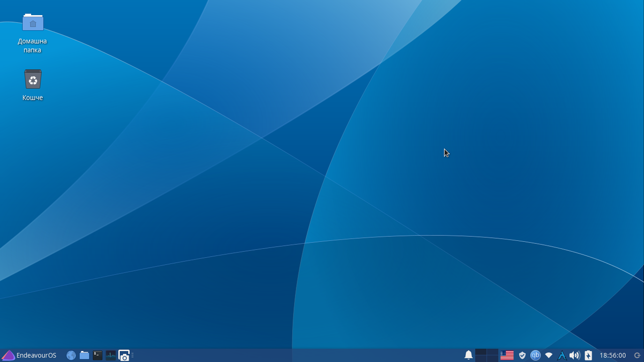Click the US flag keyboard layout indicator
Screen dimensions: 644x362
coord(507,355)
